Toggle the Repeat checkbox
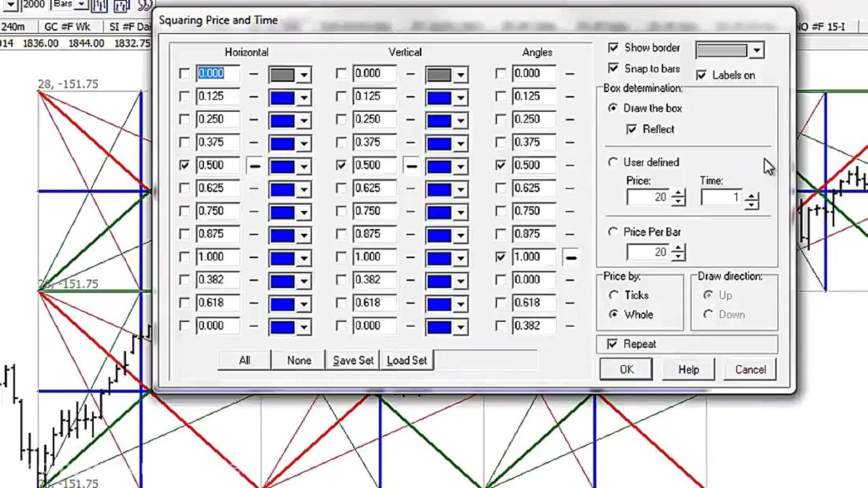 613,344
